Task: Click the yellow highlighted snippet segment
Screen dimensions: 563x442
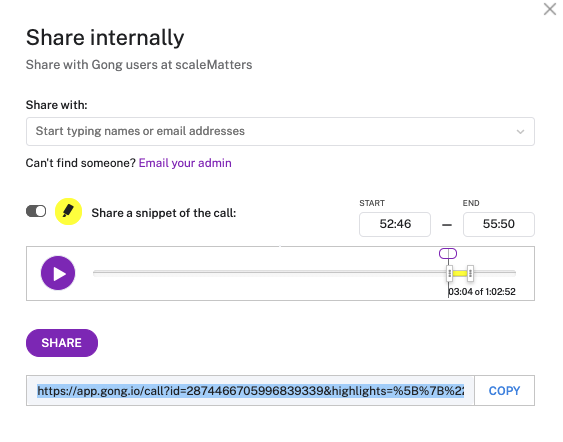Action: click(460, 273)
